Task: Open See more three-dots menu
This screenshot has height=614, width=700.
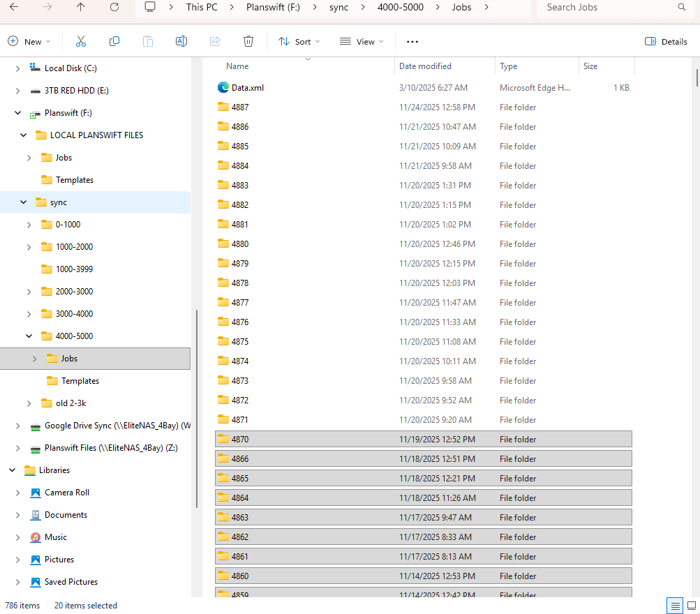Action: [412, 42]
